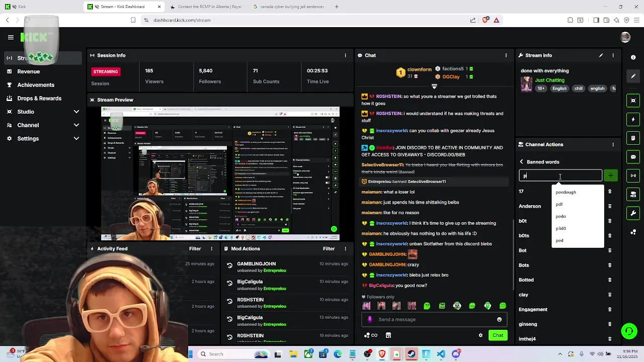Edit stream info with the pencil icon
644x362 pixels.
(x=601, y=55)
